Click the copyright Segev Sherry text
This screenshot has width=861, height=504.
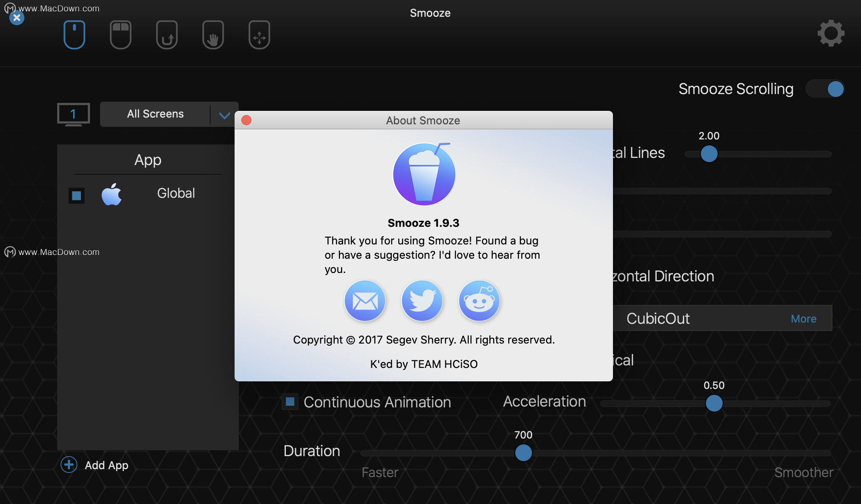tap(424, 340)
